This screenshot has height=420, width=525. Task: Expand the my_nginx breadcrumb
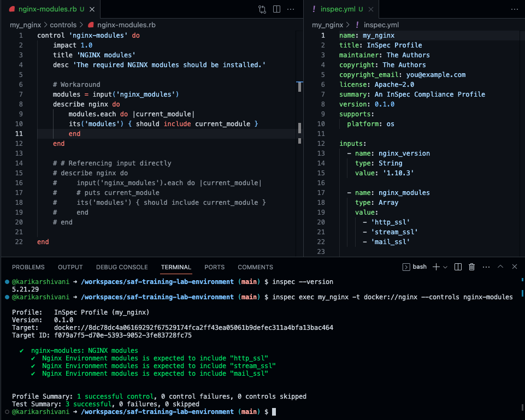click(26, 24)
